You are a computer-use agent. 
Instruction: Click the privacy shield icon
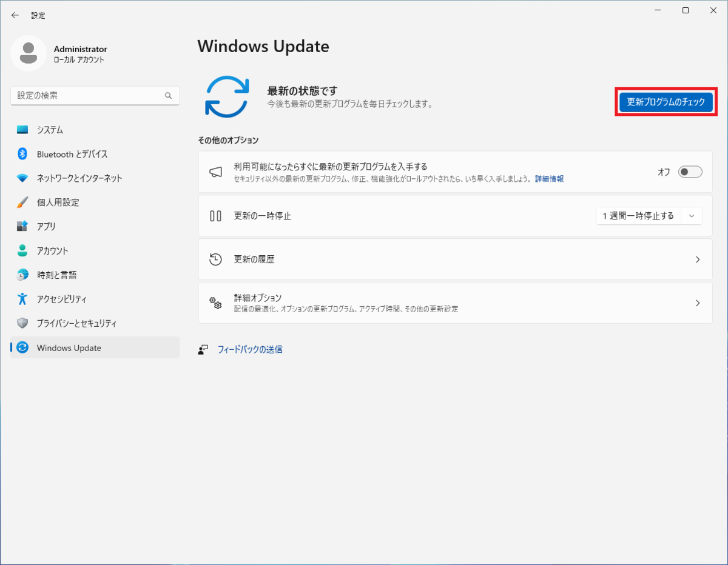(x=22, y=323)
